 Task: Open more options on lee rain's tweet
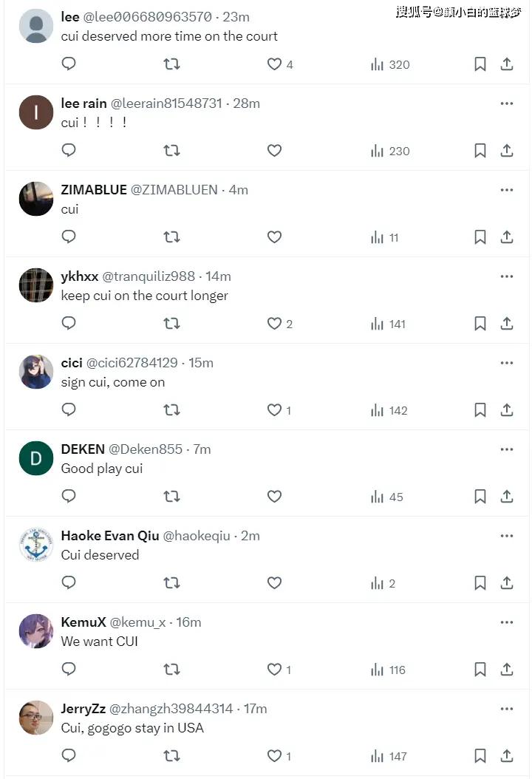506,103
